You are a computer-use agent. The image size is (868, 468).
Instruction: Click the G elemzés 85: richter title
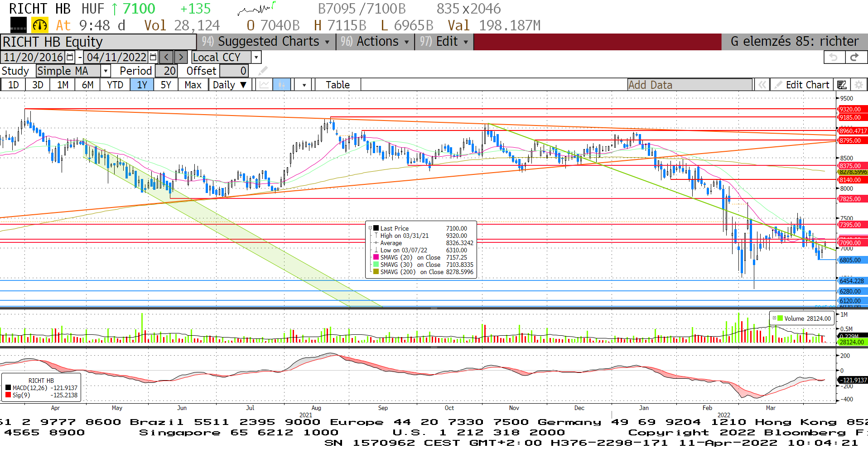[x=794, y=41]
